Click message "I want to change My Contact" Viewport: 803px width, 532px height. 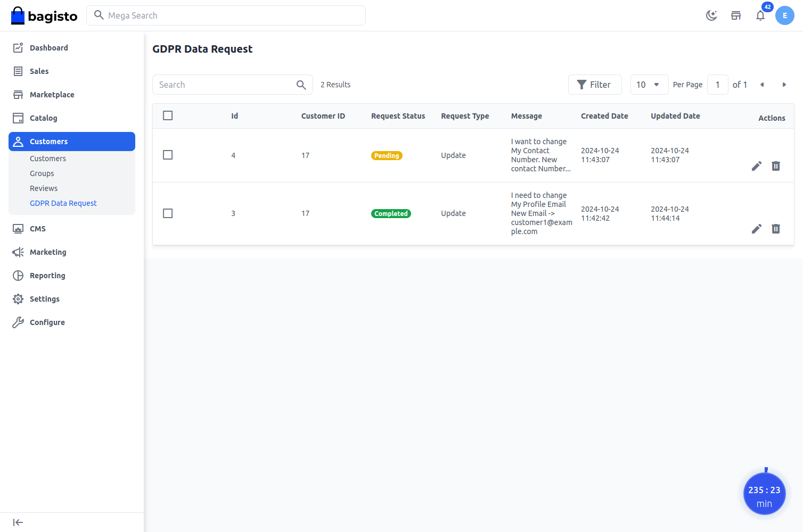pos(541,155)
